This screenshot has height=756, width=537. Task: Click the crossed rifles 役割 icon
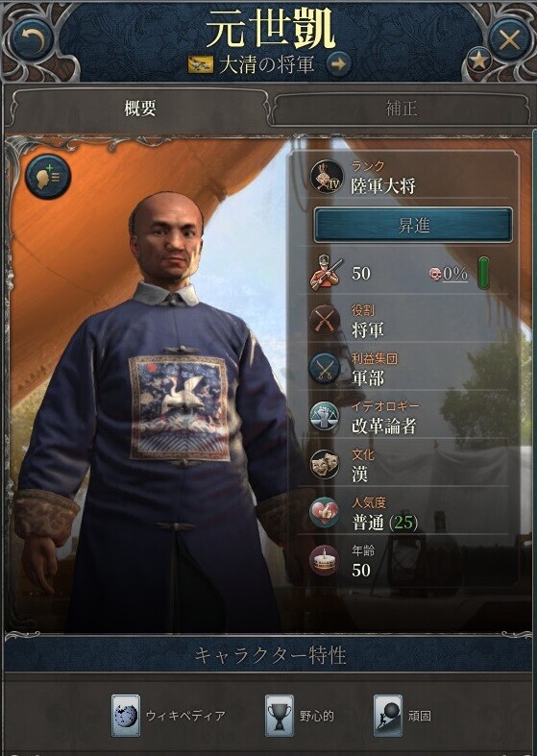click(x=326, y=320)
